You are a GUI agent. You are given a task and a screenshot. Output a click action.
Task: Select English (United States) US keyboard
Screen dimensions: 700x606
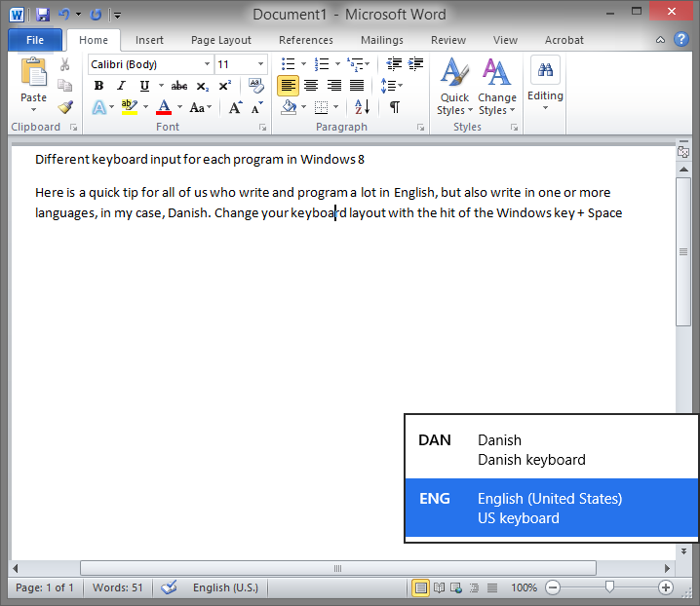[552, 508]
